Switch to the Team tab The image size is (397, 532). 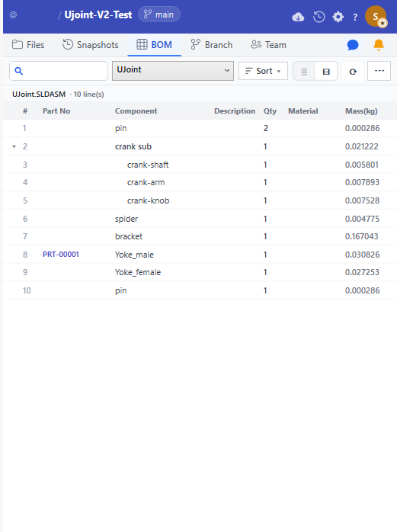click(268, 45)
